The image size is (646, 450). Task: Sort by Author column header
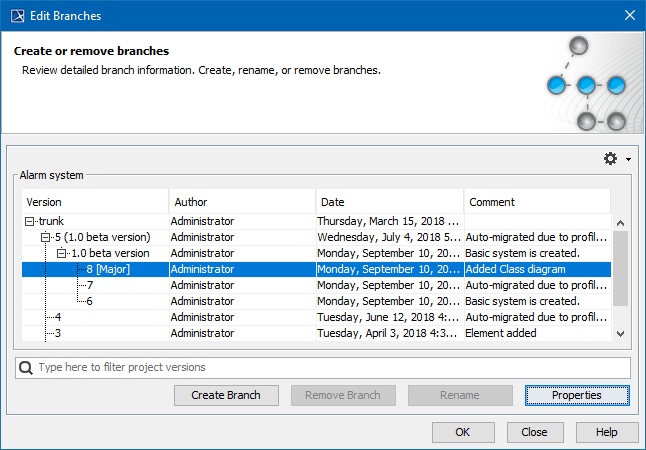240,202
